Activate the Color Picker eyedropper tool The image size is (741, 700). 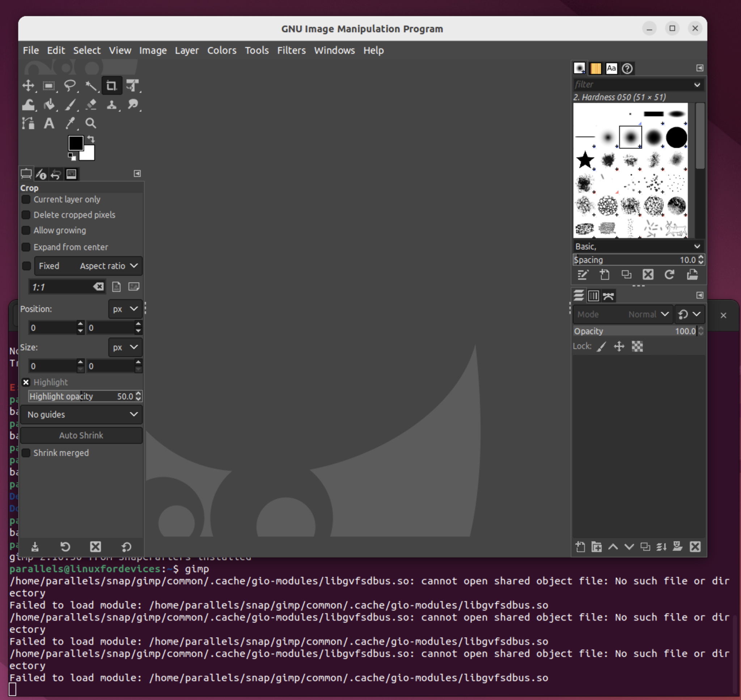(71, 123)
